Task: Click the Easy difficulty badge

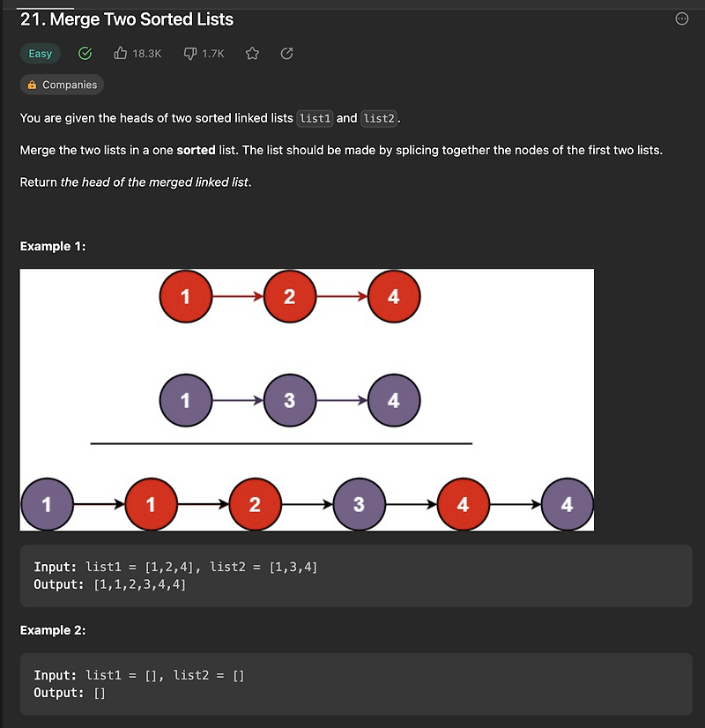Action: click(40, 54)
